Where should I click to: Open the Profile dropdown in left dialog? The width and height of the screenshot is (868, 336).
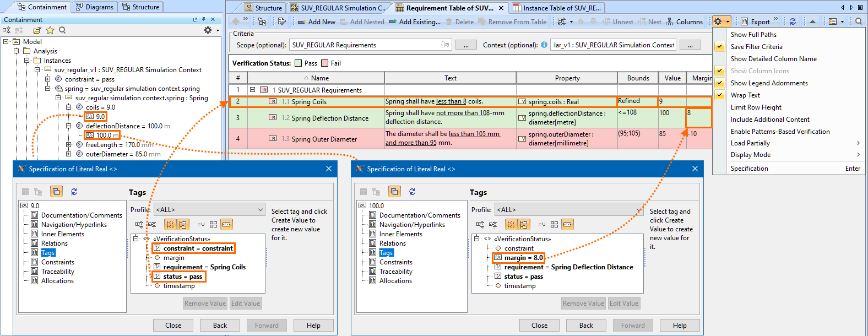tap(261, 210)
